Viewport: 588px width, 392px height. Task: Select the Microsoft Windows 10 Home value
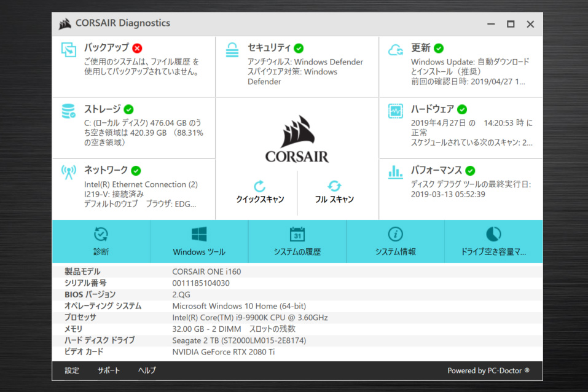click(239, 306)
